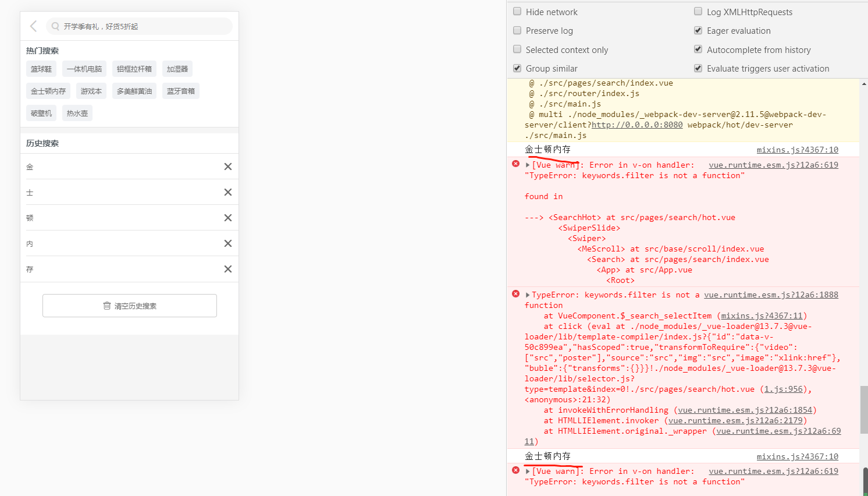The height and width of the screenshot is (496, 868).
Task: Go back using the left chevron icon
Action: [x=33, y=26]
